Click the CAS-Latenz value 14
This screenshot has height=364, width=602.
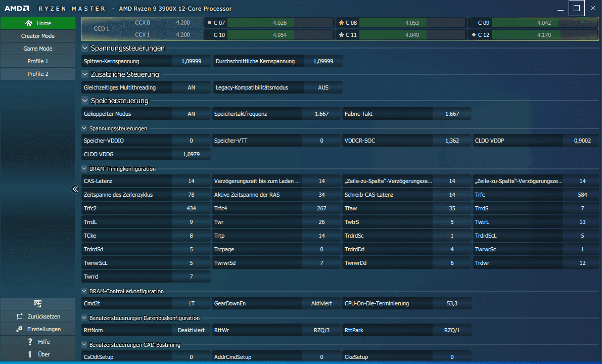tap(191, 181)
